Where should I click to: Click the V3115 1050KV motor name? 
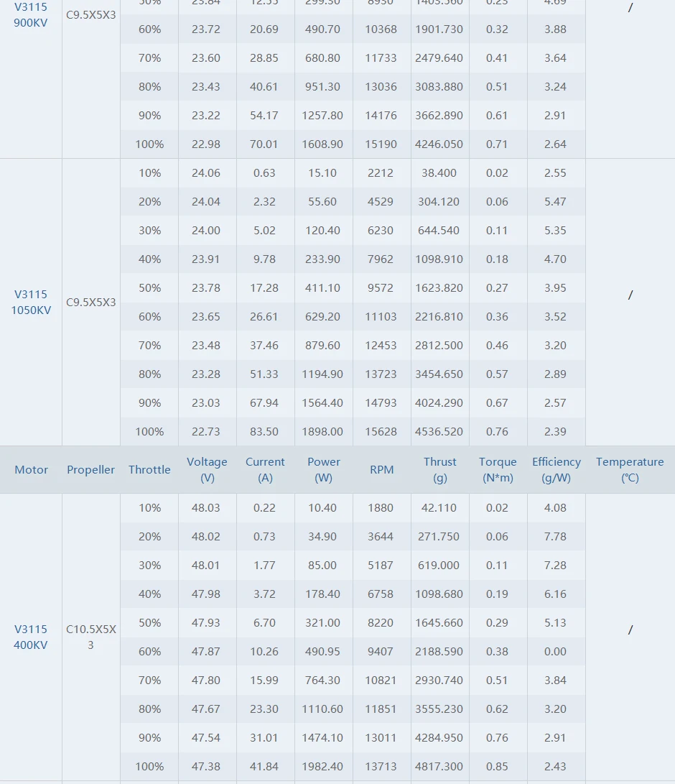tap(31, 302)
